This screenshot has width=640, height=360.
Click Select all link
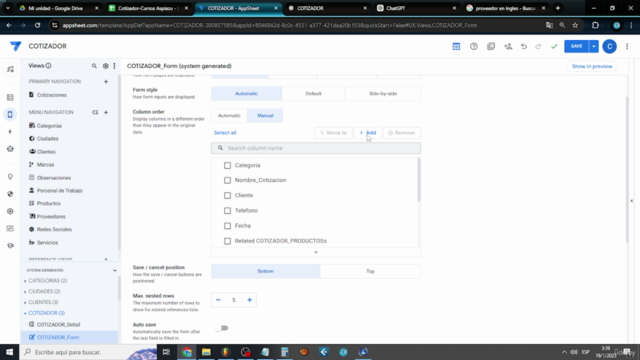point(225,133)
